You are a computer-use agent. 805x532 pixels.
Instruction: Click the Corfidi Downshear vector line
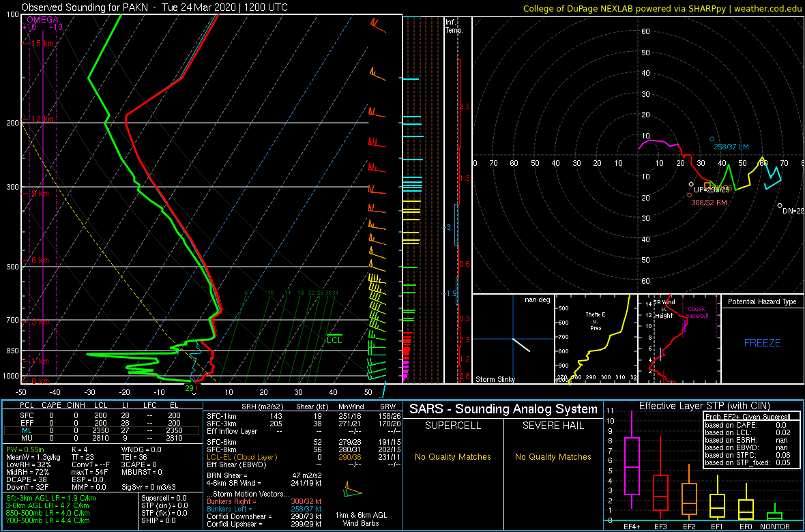click(264, 516)
